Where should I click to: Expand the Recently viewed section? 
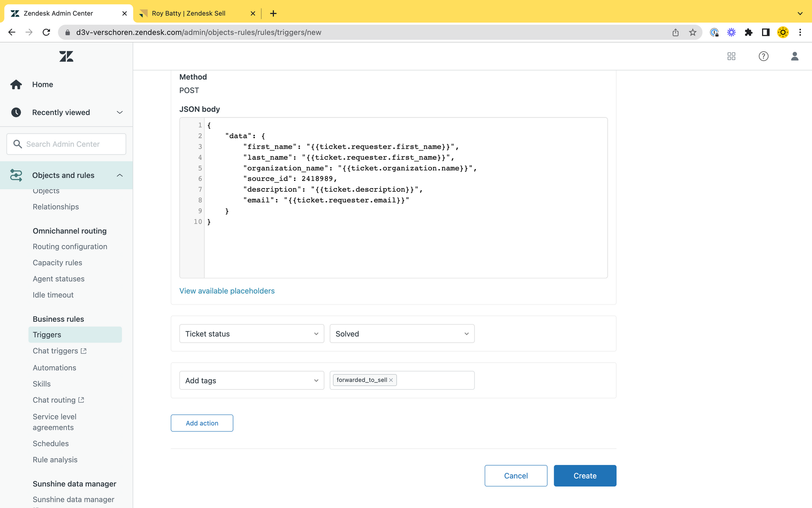pyautogui.click(x=119, y=113)
